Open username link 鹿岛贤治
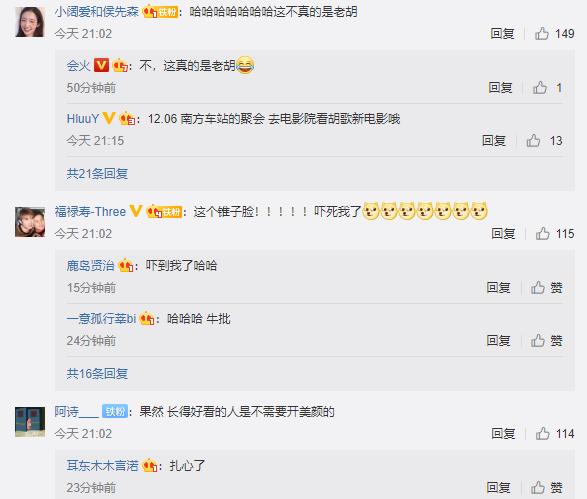 coord(90,265)
